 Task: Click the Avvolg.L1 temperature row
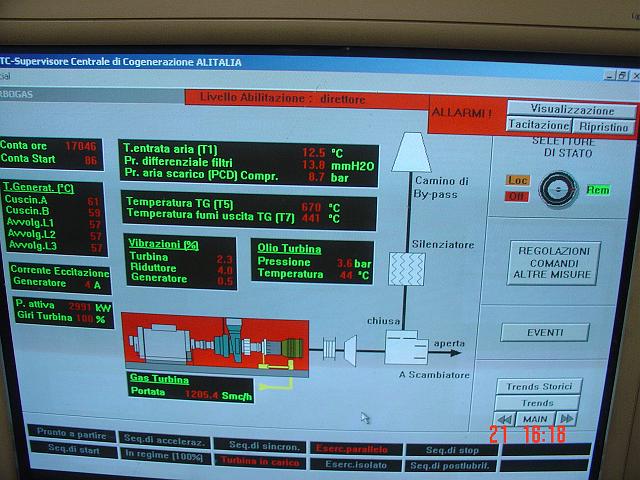[53, 223]
